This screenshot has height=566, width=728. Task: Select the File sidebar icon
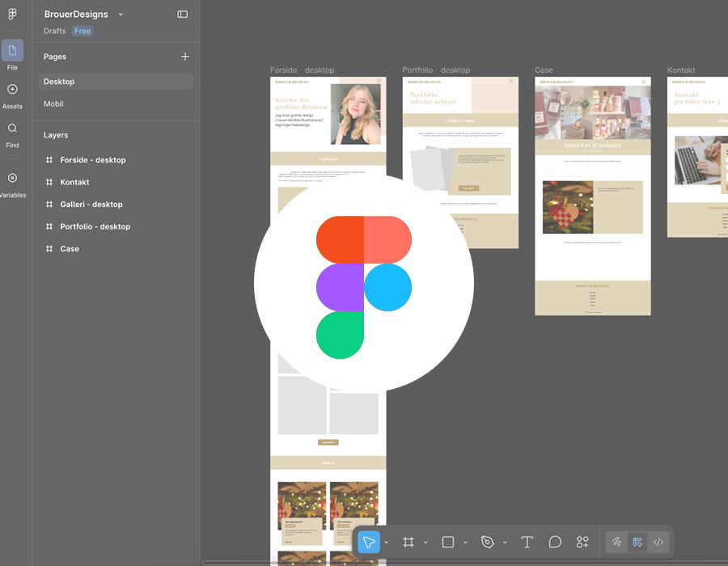click(x=12, y=51)
